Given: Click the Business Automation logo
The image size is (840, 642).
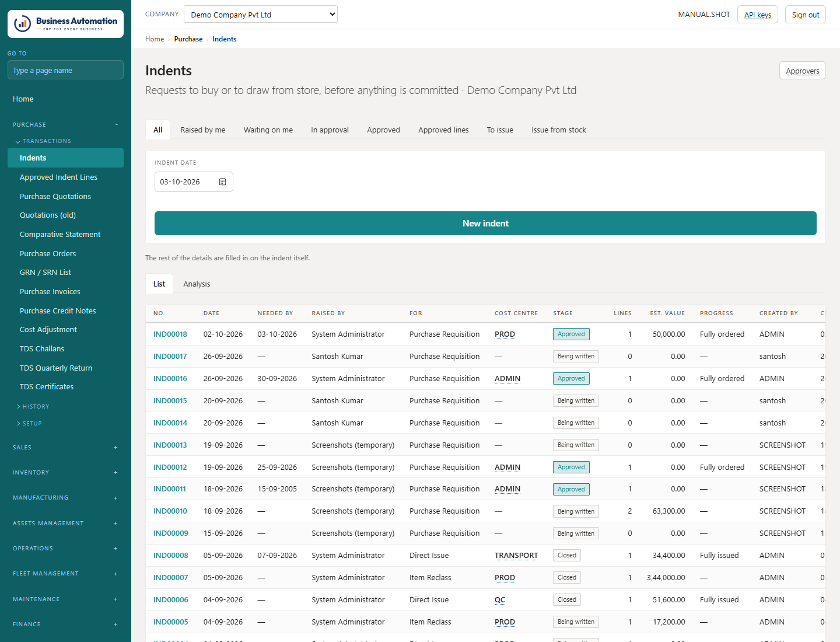Looking at the screenshot, I should pyautogui.click(x=65, y=24).
